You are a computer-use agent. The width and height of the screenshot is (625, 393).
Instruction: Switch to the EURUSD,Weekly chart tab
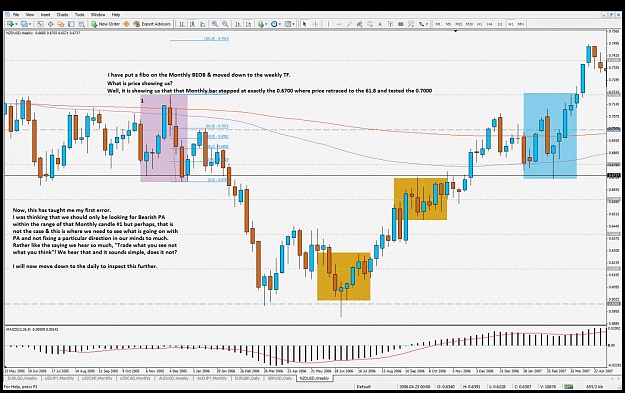22,378
